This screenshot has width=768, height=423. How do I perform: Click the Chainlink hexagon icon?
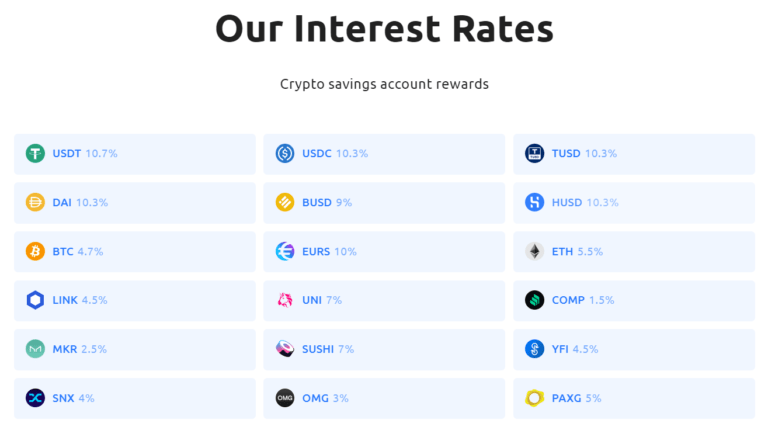(x=35, y=300)
